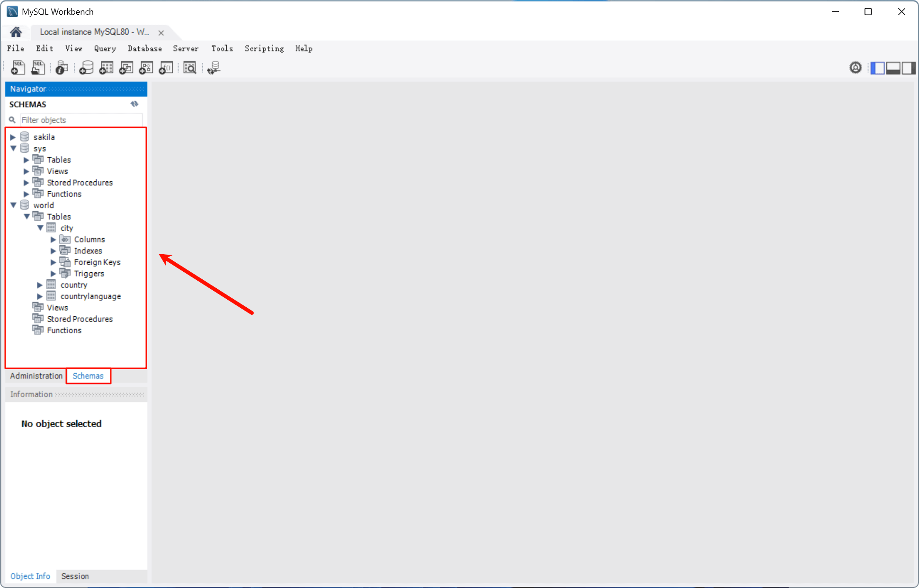Viewport: 919px width, 588px height.
Task: Open the Server menu
Action: (x=186, y=48)
